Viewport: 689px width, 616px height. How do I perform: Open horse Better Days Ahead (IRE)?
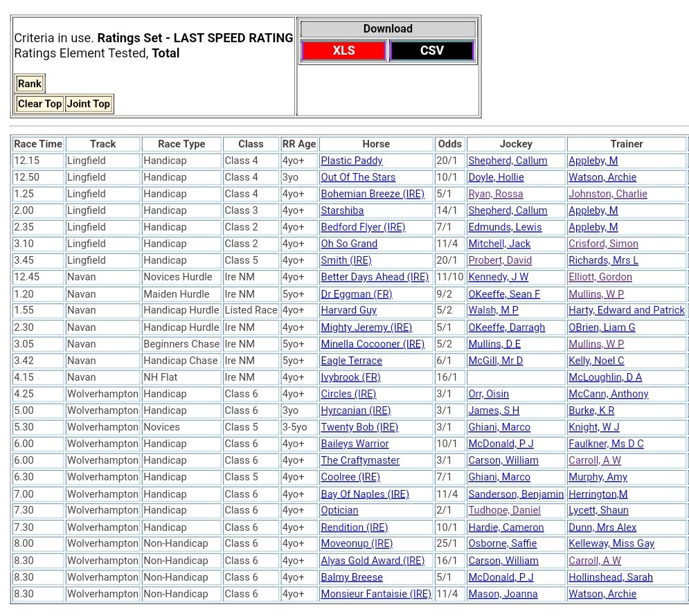click(x=375, y=277)
